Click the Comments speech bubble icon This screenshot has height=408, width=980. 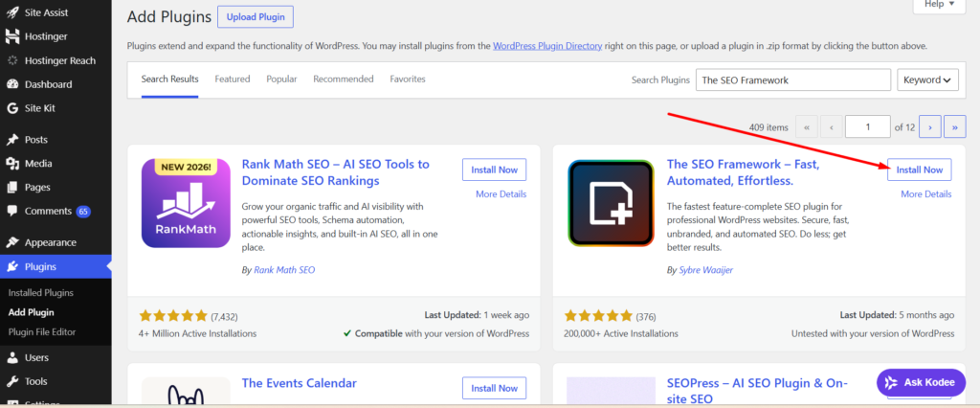tap(11, 212)
